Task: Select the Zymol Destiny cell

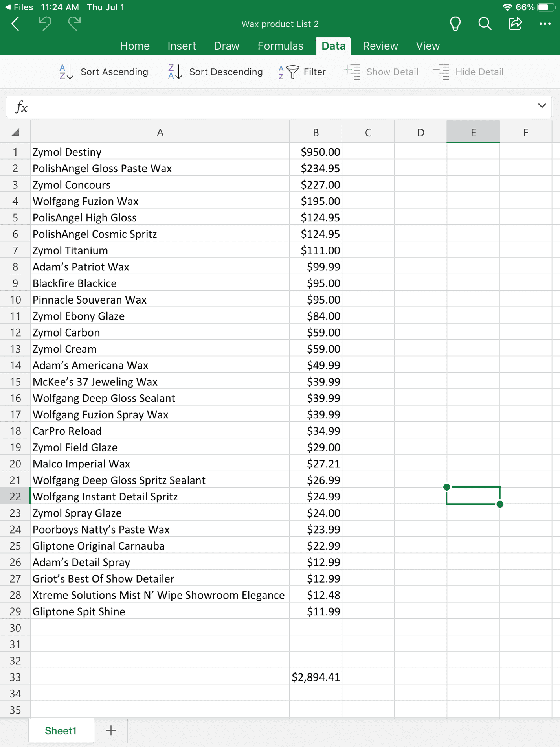Action: coord(160,151)
